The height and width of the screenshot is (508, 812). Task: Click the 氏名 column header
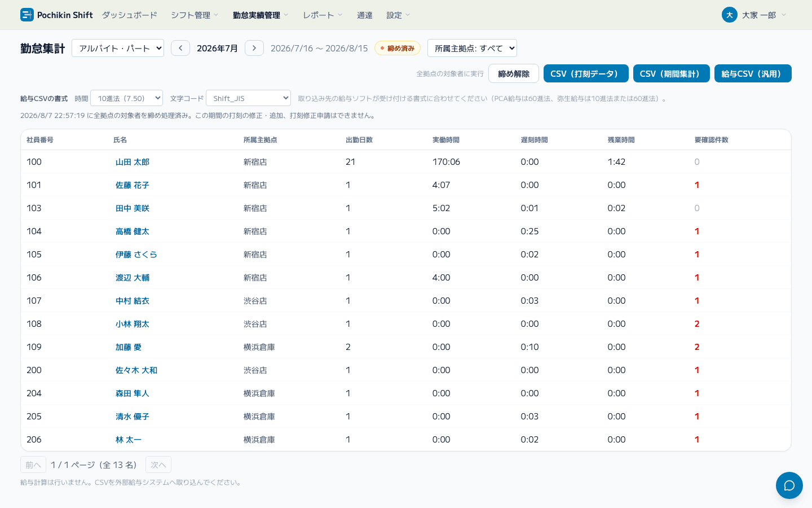click(120, 140)
